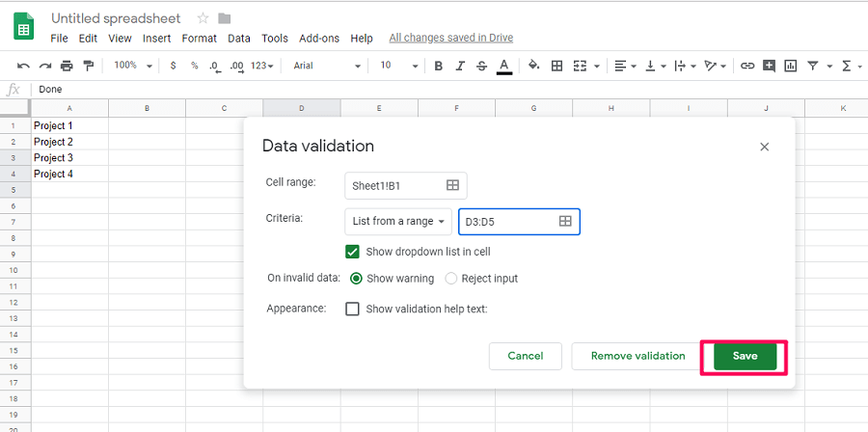Select cell containing Project 3
This screenshot has width=868, height=432.
coord(69,157)
